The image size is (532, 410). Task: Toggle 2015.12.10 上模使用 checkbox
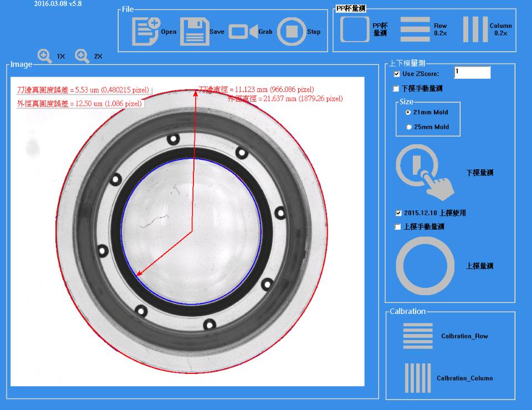[x=398, y=213]
